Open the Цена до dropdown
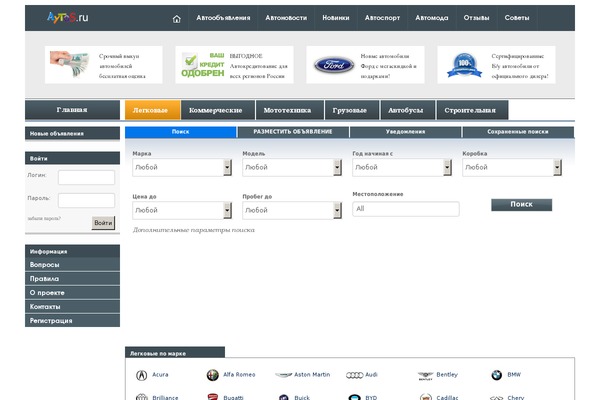This screenshot has height=400, width=600. 182,210
